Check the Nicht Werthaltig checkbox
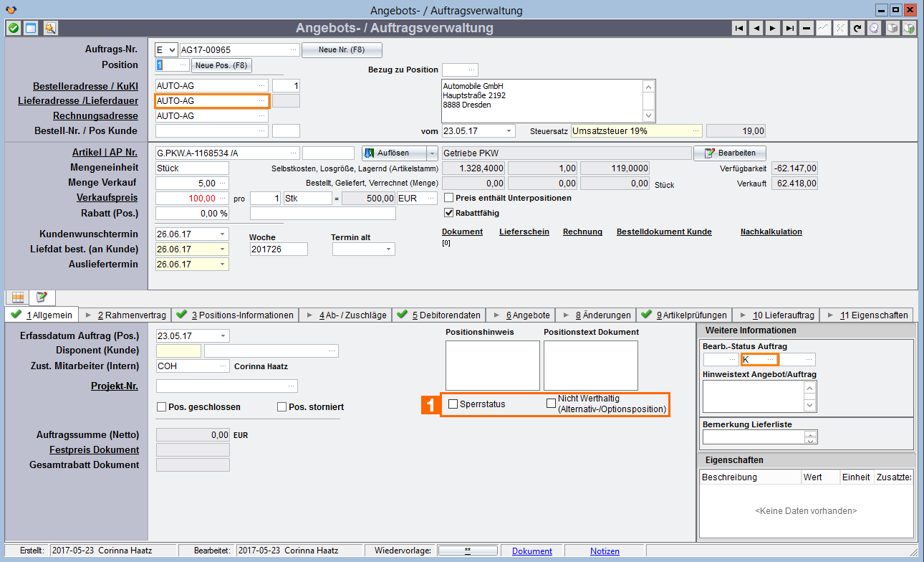Image resolution: width=924 pixels, height=562 pixels. click(551, 404)
